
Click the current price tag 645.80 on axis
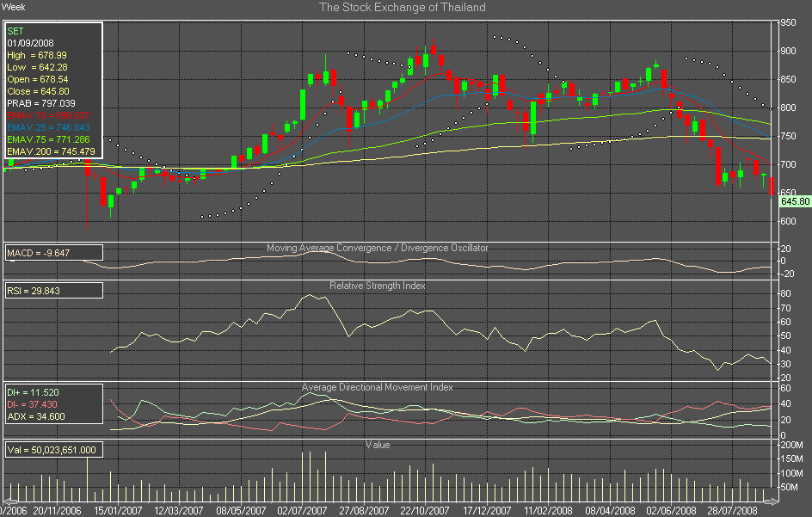point(795,201)
